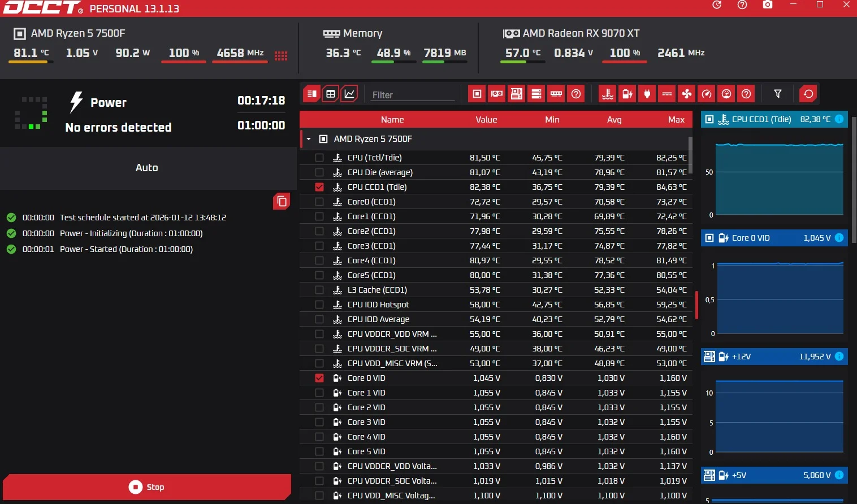Filter sensors by frequency gauge icon
The image size is (857, 504).
(x=707, y=94)
